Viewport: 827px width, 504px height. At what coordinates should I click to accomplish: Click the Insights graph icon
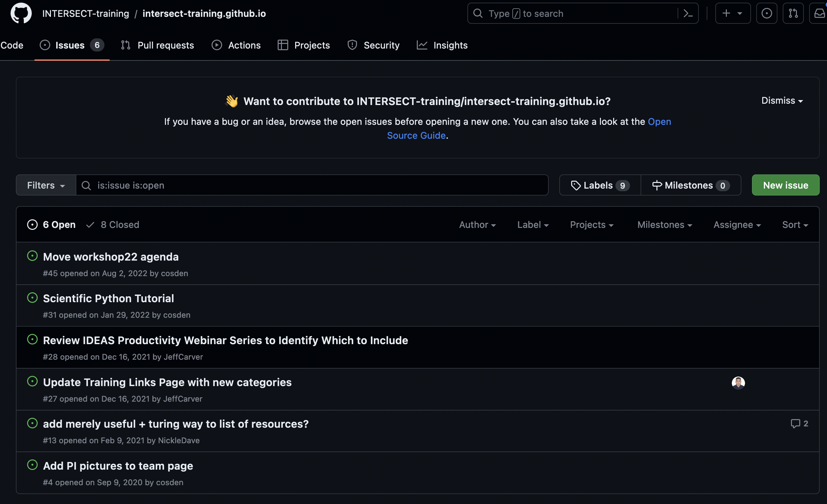[x=422, y=45]
